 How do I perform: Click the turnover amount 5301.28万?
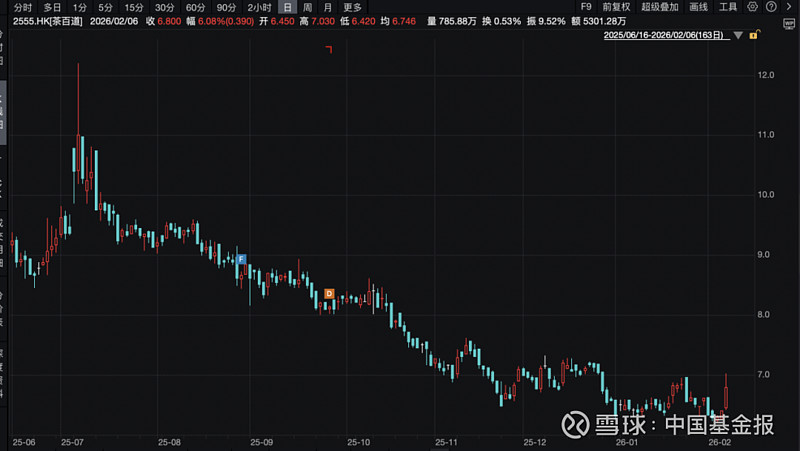click(x=605, y=21)
